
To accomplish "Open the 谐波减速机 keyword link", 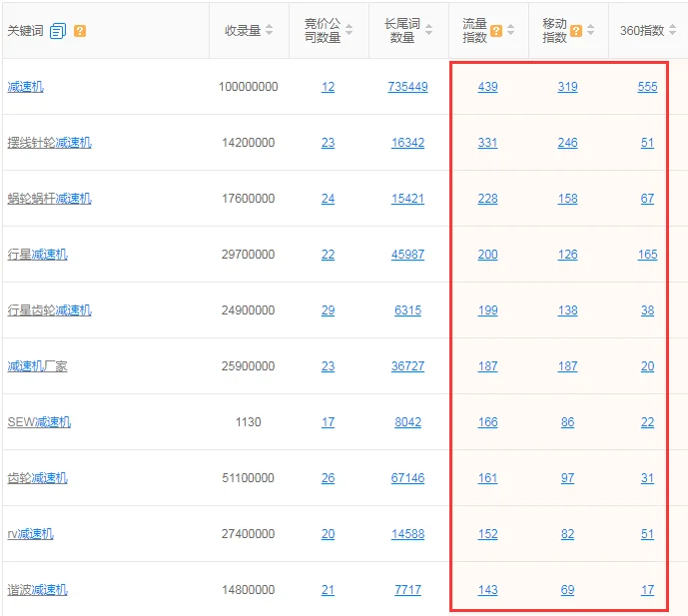I will pos(38,590).
